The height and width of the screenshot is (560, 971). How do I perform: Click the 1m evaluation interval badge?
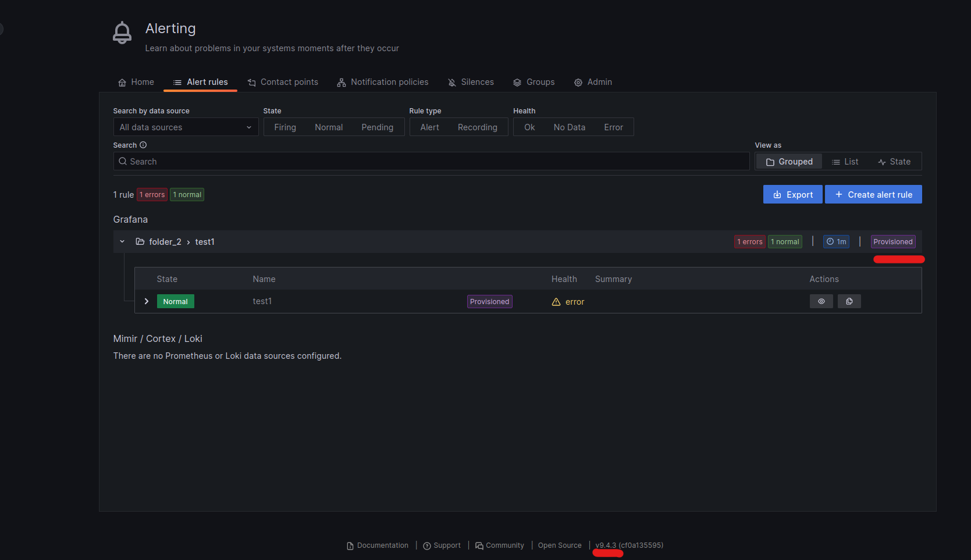click(x=836, y=241)
